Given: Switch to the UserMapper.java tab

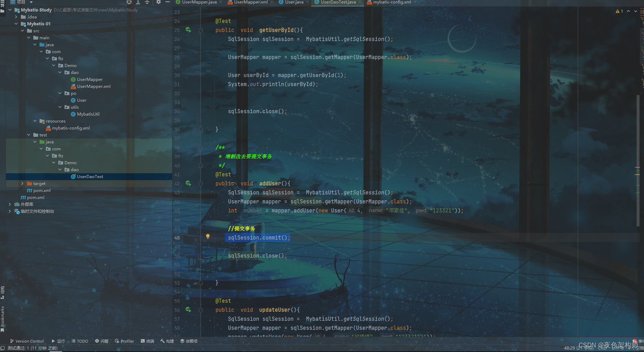Looking at the screenshot, I should tap(199, 2).
